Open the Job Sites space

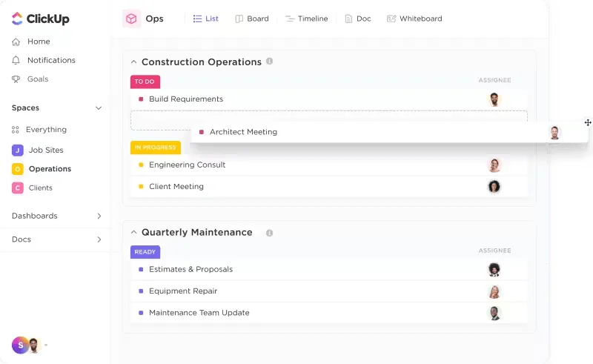pyautogui.click(x=38, y=150)
